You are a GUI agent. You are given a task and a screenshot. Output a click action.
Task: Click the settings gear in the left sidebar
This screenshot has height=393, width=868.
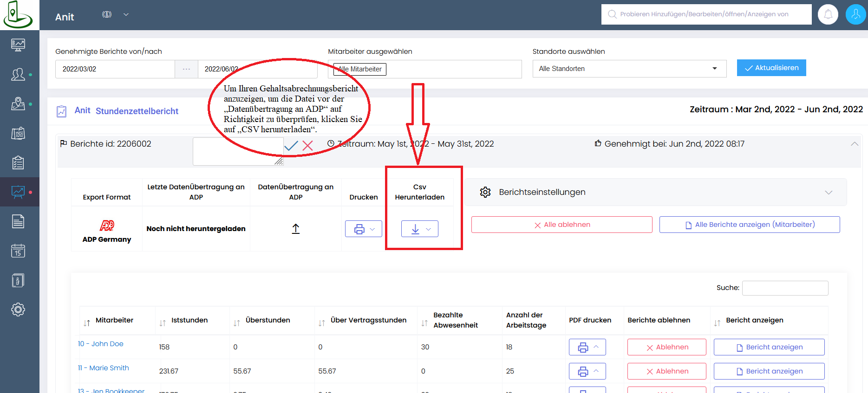tap(18, 309)
